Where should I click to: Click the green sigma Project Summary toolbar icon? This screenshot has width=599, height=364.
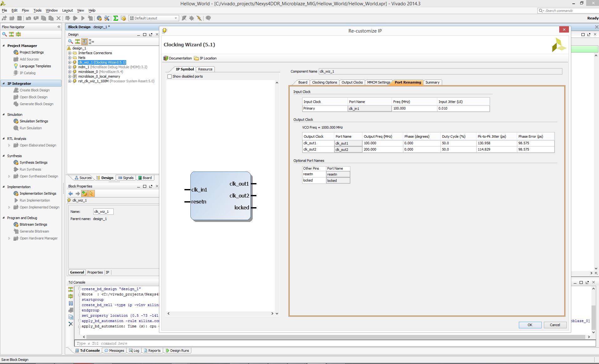click(x=116, y=18)
